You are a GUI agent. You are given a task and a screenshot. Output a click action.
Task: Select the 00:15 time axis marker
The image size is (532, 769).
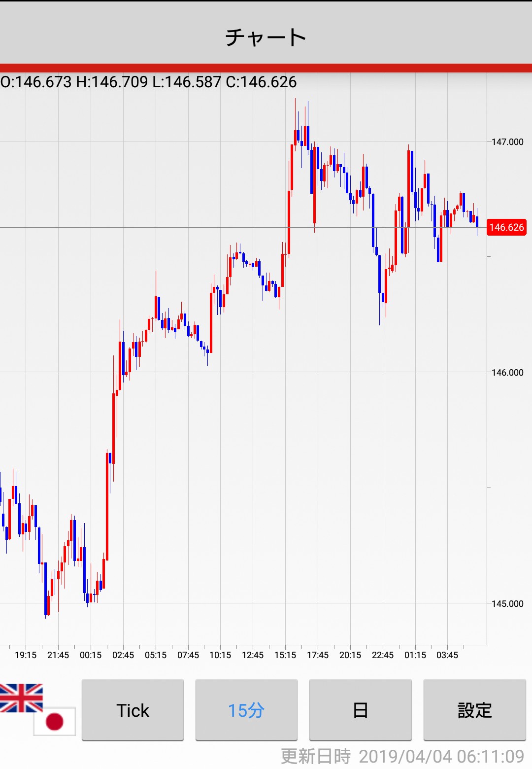click(x=91, y=655)
